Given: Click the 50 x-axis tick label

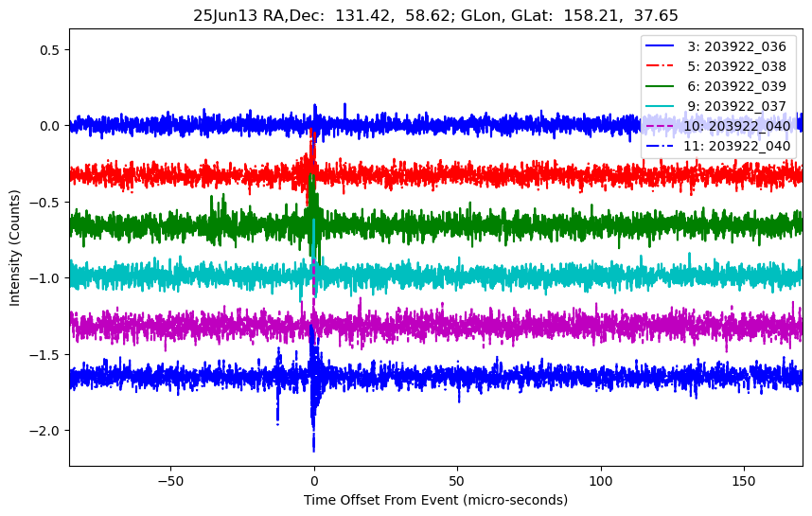Looking at the screenshot, I should click(x=457, y=481).
